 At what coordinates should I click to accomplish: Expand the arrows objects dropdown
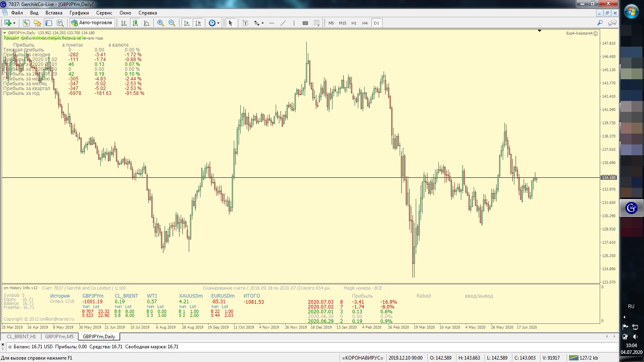click(262, 23)
